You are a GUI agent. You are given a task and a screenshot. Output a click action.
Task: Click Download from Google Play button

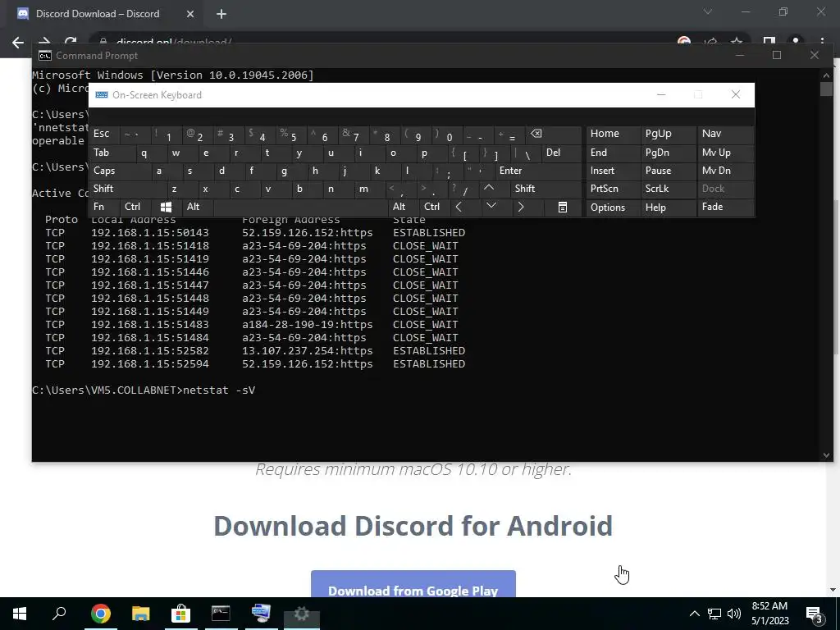[x=413, y=585]
